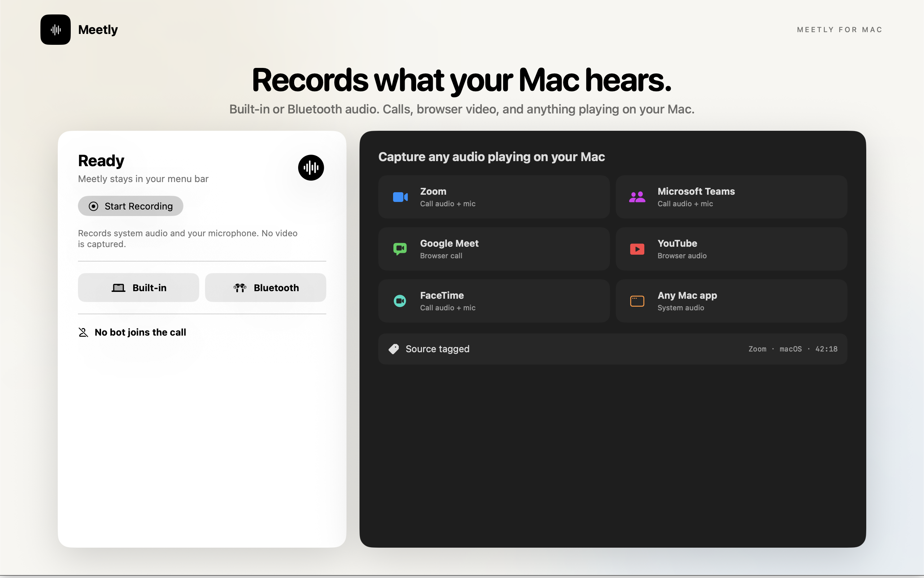Click the 'Ready' status heading
Viewport: 924px width, 578px height.
(x=101, y=160)
